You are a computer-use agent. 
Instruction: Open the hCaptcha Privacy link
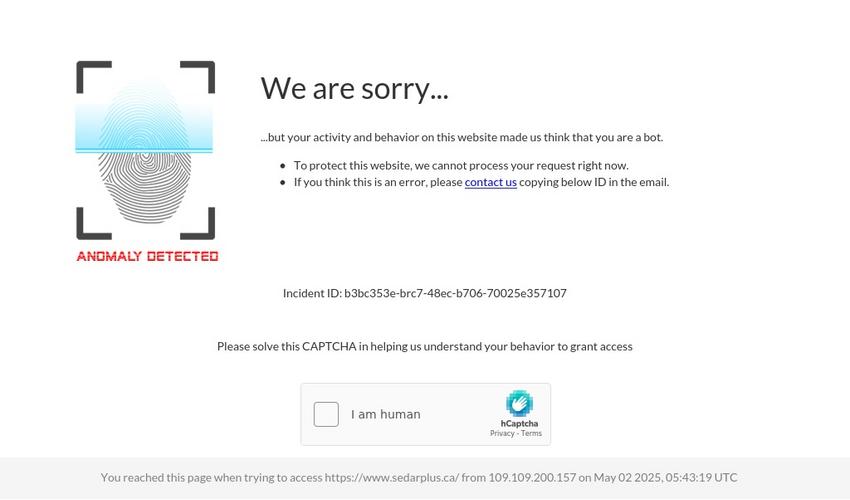click(502, 433)
